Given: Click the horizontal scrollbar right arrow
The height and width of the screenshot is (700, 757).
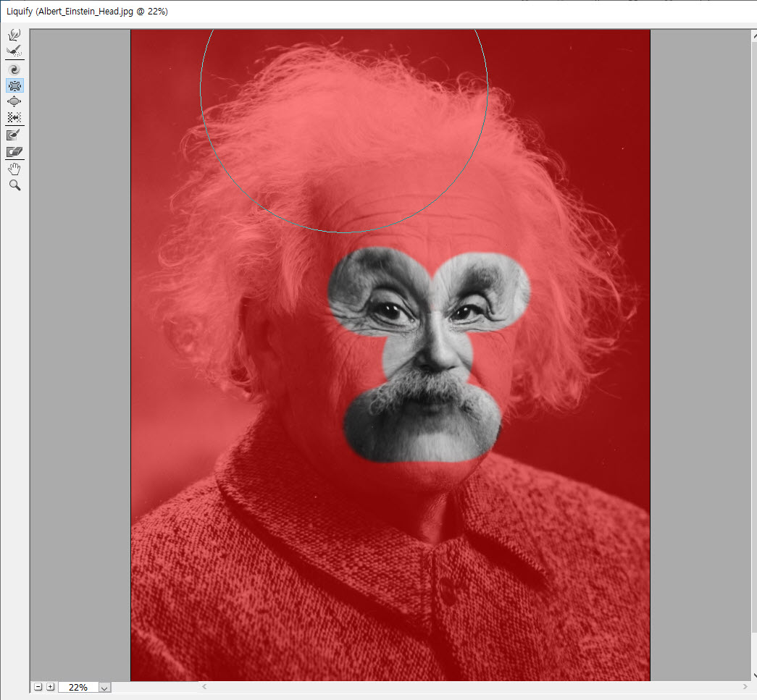Looking at the screenshot, I should point(745,686).
